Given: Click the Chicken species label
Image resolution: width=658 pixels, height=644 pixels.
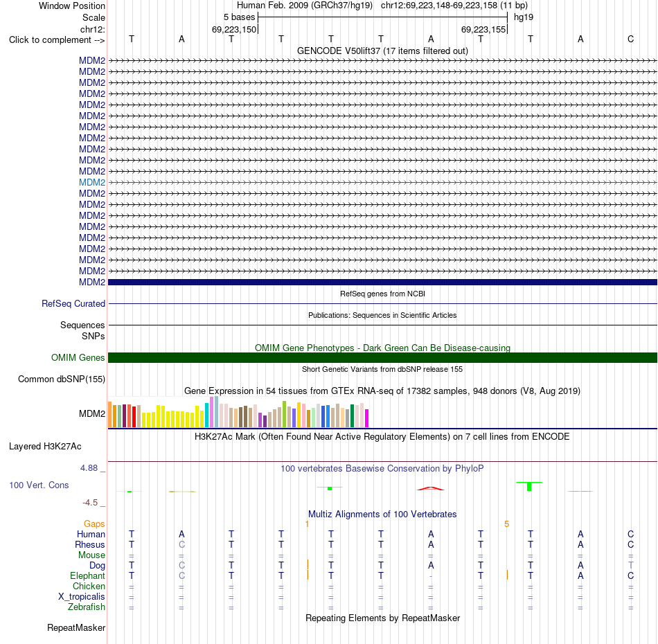Looking at the screenshot, I should coord(89,586).
